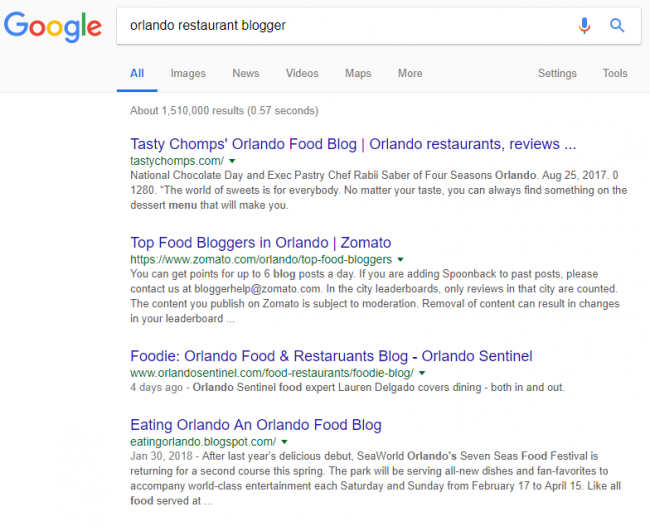The width and height of the screenshot is (650, 526).
Task: Switch to Images results tab
Action: tap(188, 73)
